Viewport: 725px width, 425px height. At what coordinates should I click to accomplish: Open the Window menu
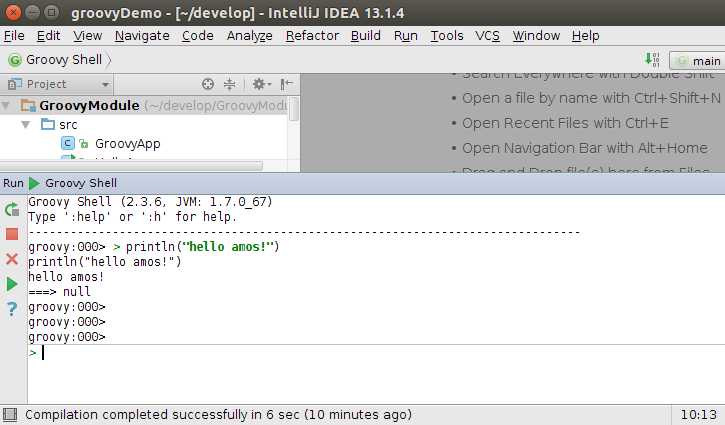tap(536, 36)
